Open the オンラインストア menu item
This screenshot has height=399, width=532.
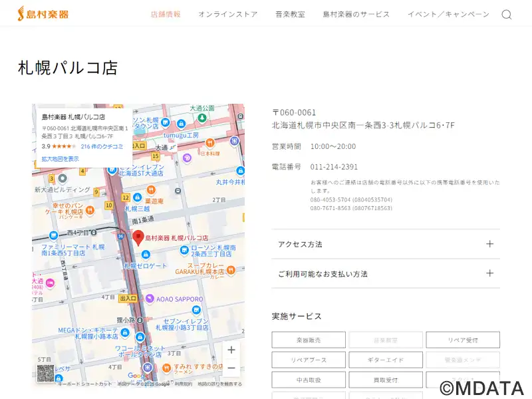228,14
